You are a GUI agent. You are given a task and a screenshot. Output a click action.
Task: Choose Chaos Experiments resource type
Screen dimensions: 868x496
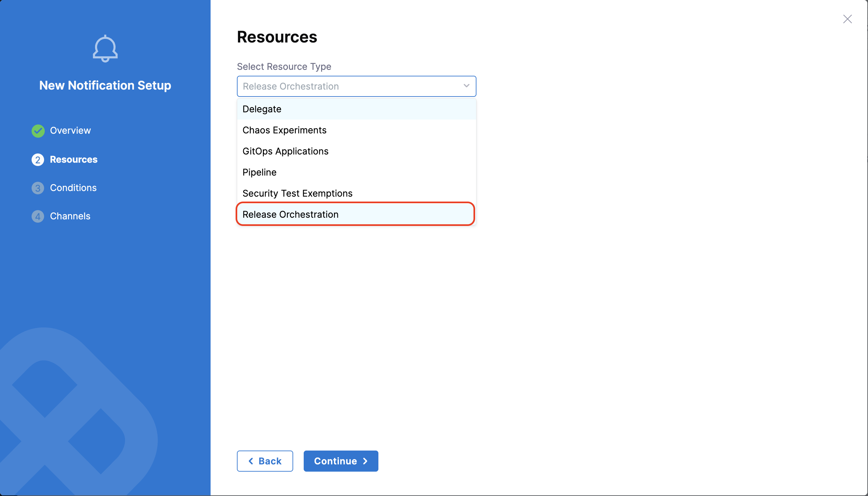coord(356,130)
